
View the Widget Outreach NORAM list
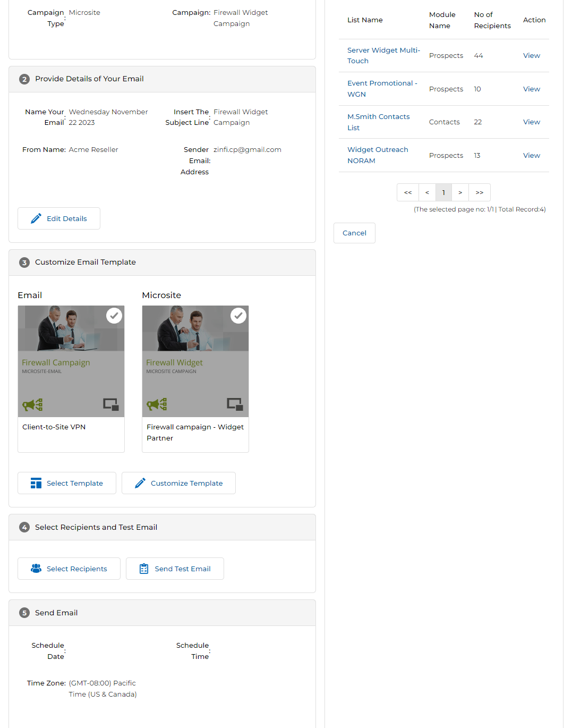[x=532, y=155]
